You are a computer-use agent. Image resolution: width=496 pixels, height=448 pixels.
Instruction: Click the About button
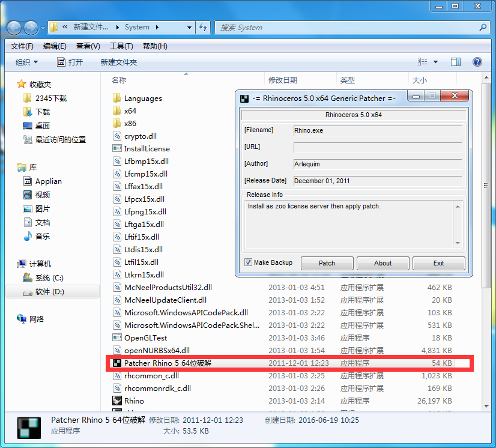tap(383, 263)
